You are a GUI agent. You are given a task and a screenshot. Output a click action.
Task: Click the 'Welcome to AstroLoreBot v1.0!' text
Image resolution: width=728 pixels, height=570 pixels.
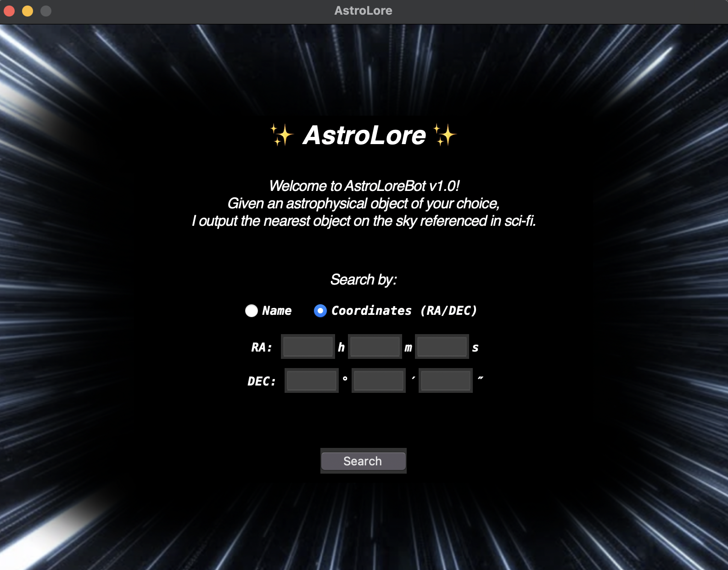coord(364,186)
